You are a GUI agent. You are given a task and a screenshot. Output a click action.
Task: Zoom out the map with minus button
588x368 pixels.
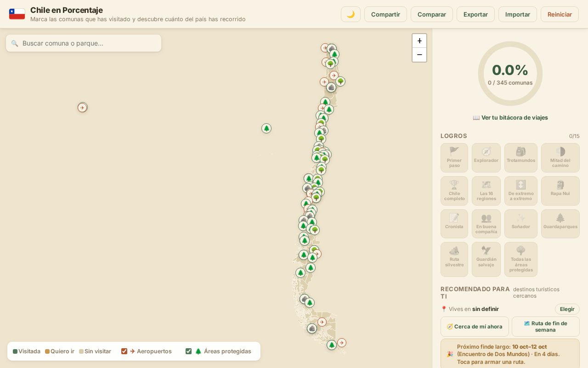[x=419, y=55]
